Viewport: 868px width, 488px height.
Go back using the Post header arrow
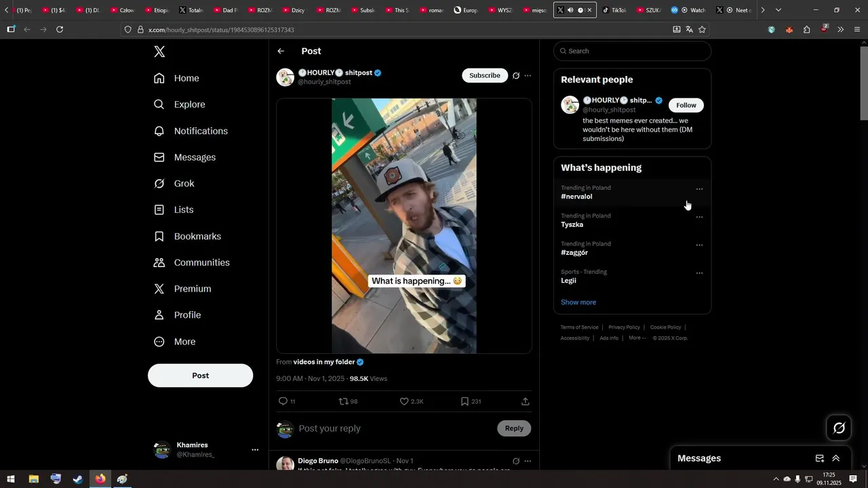point(281,52)
